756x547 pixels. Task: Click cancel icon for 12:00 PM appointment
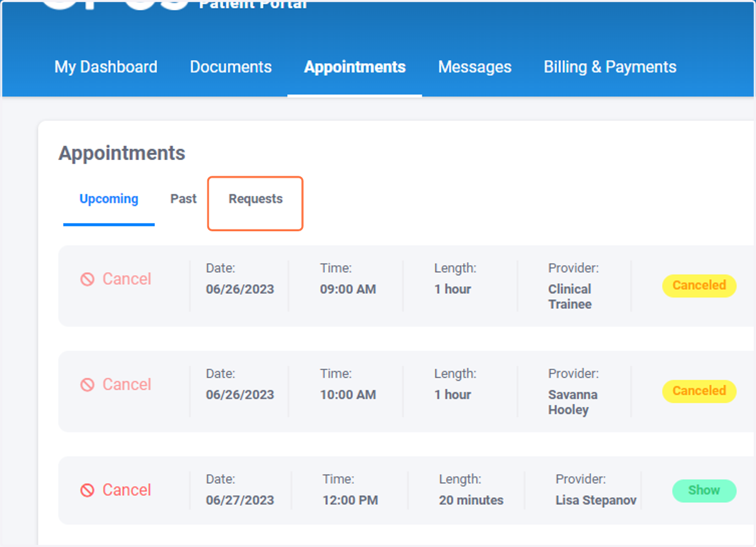pos(88,490)
